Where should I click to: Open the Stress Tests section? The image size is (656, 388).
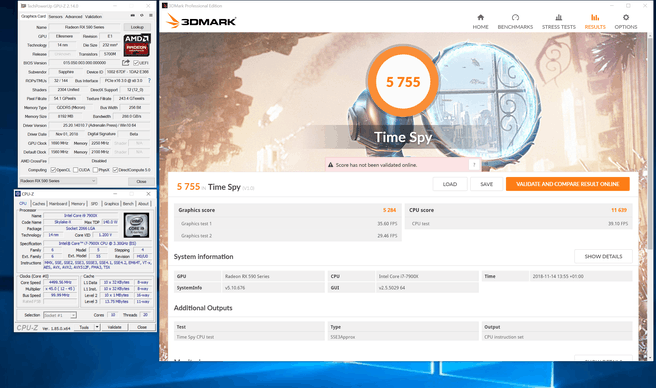click(x=559, y=22)
